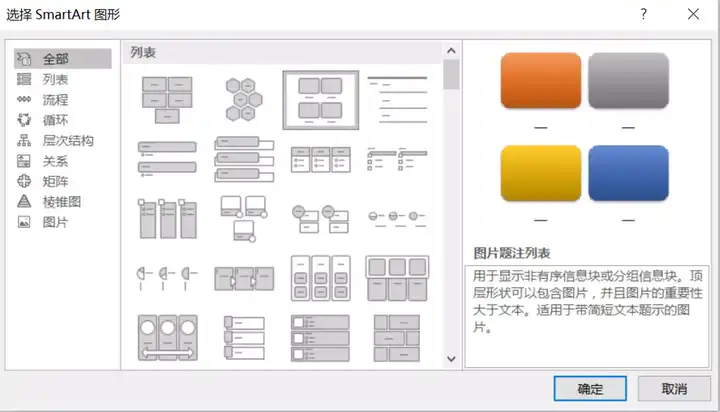Click the layout description text box
Screen dimensions: 720x412
(x=587, y=316)
